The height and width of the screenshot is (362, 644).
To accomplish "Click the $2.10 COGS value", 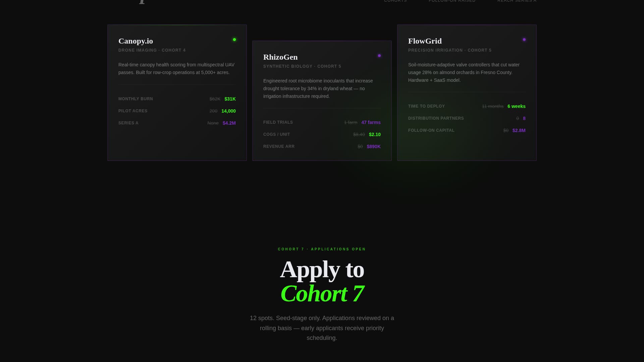I will click(375, 134).
